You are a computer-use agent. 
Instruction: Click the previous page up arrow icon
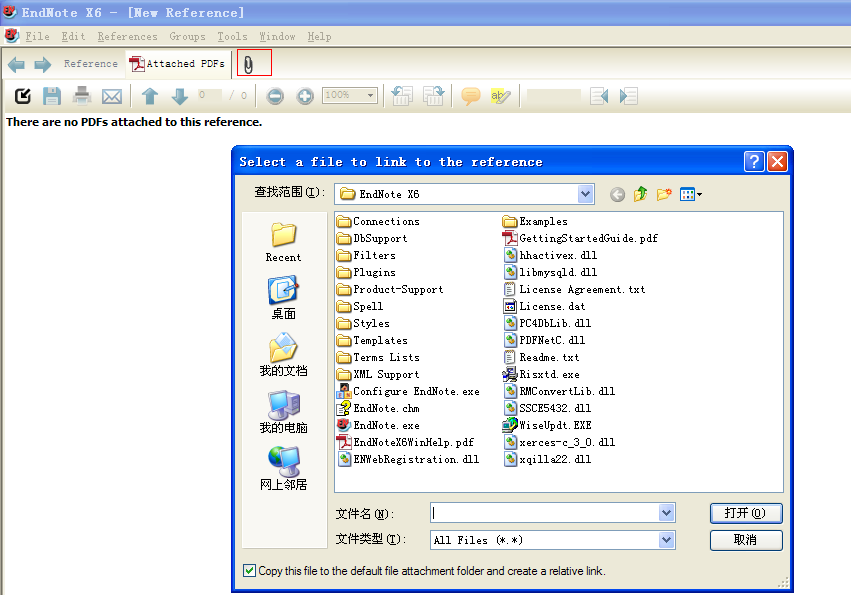point(150,96)
